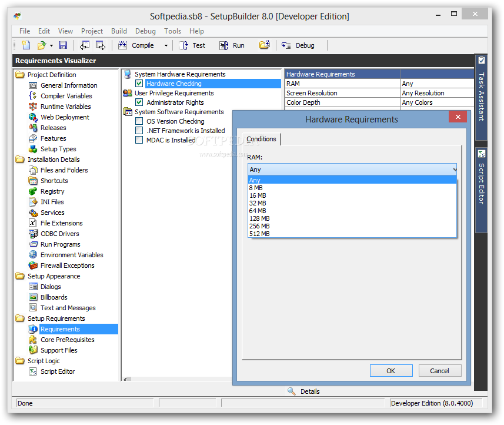The width and height of the screenshot is (504, 425).
Task: Open the RAM combo box
Action: coord(352,169)
